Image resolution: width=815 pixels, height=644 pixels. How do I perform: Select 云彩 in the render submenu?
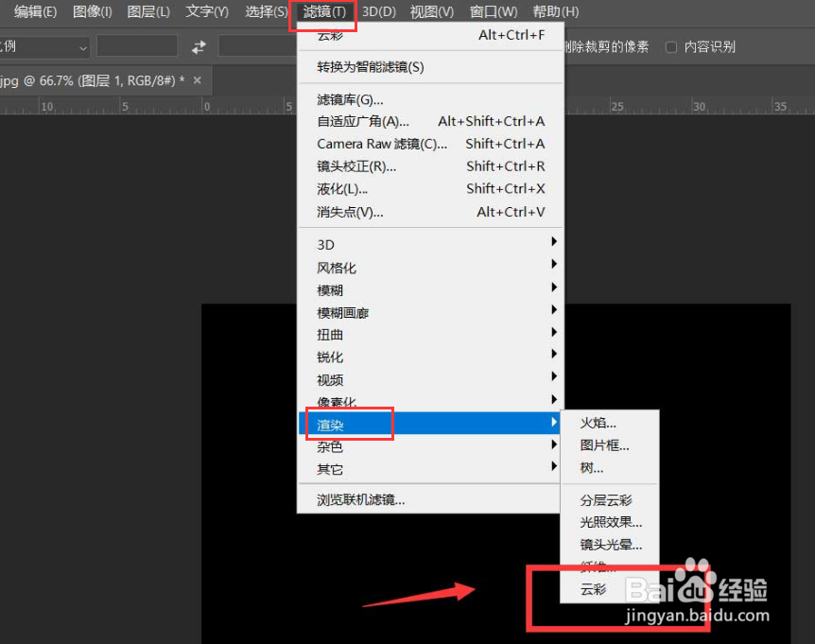[x=610, y=589]
